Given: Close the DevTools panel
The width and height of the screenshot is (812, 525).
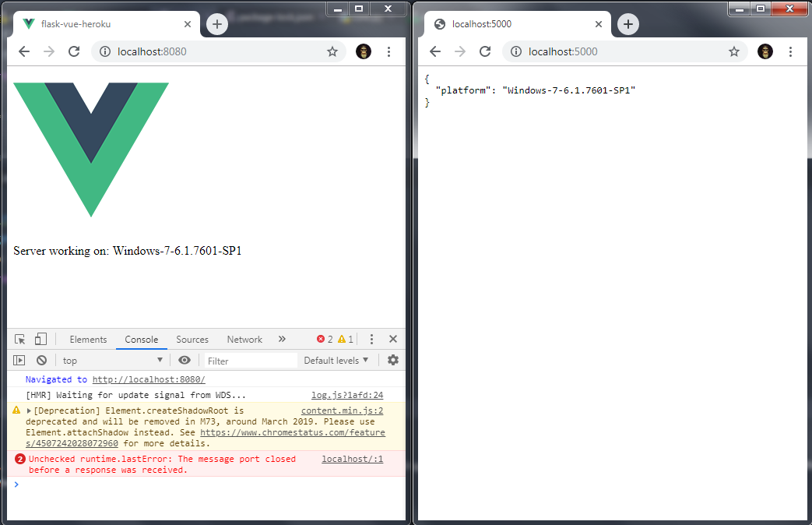Looking at the screenshot, I should click(393, 339).
